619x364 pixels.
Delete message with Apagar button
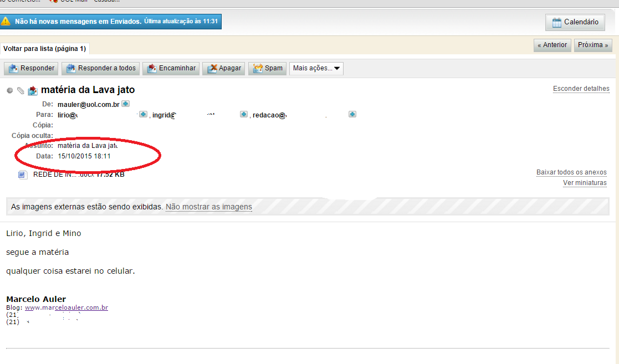pos(224,68)
